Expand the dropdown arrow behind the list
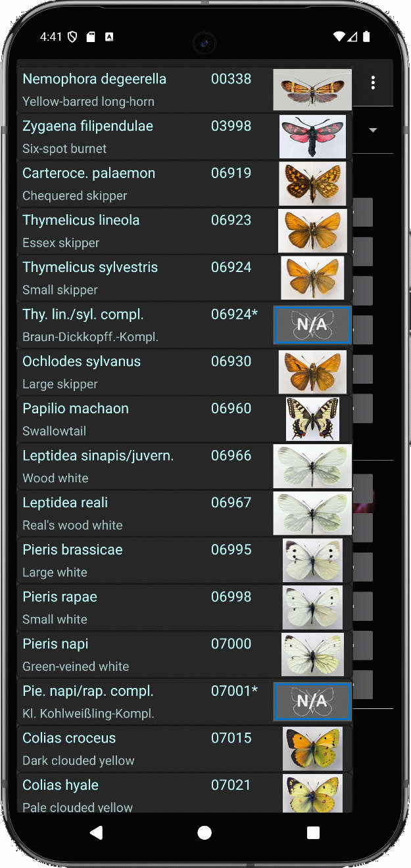Viewport: 411px width, 868px height. pos(373,130)
